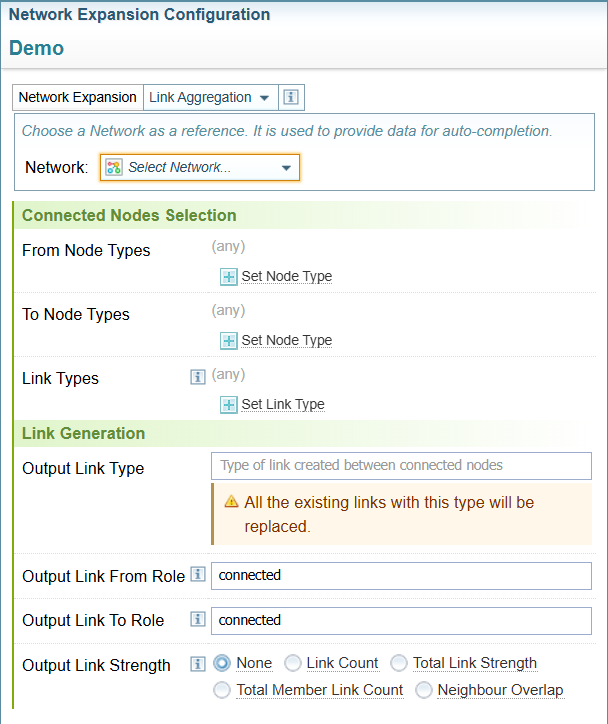Expand the Link Aggregation dropdown
608x724 pixels.
209,97
